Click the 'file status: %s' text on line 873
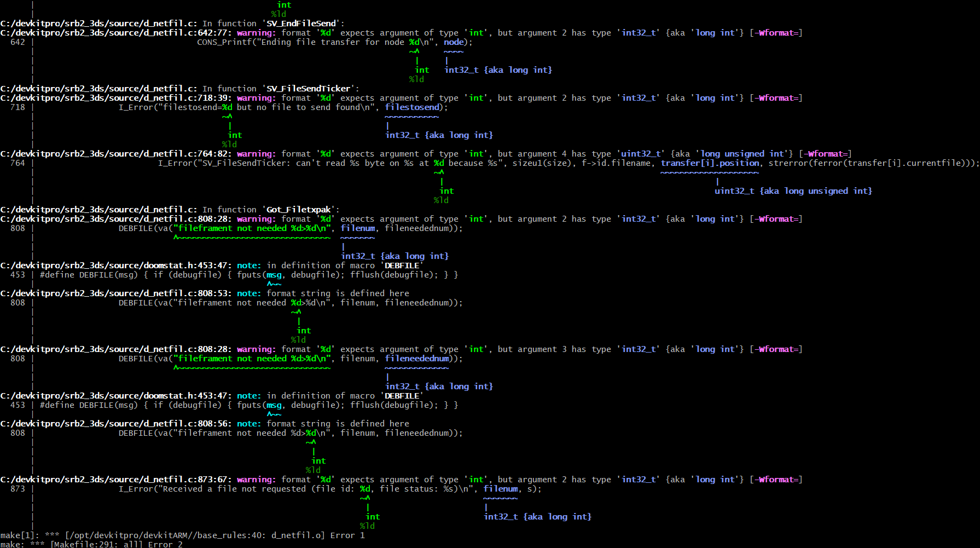980x548 pixels. [x=417, y=489]
